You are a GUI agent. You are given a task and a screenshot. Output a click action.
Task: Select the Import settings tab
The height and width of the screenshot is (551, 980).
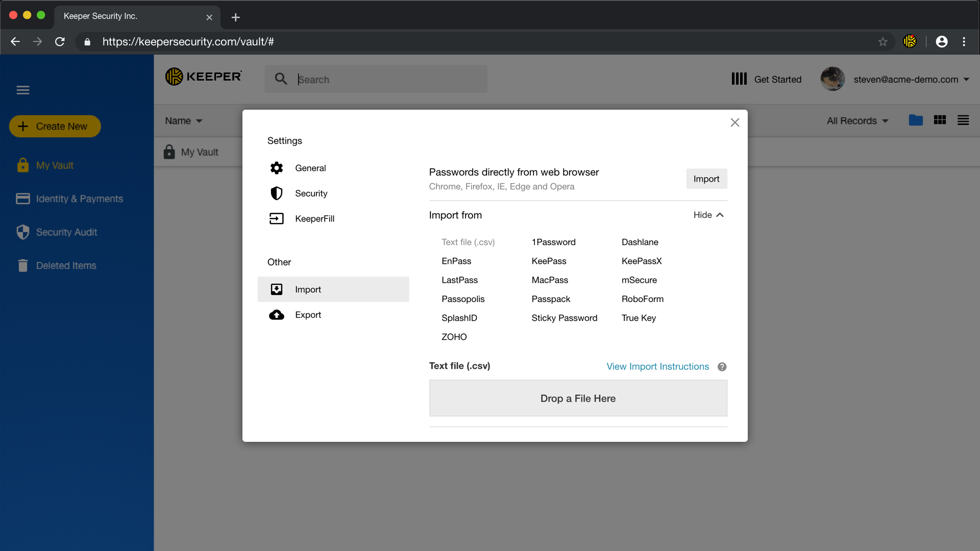[x=333, y=289]
